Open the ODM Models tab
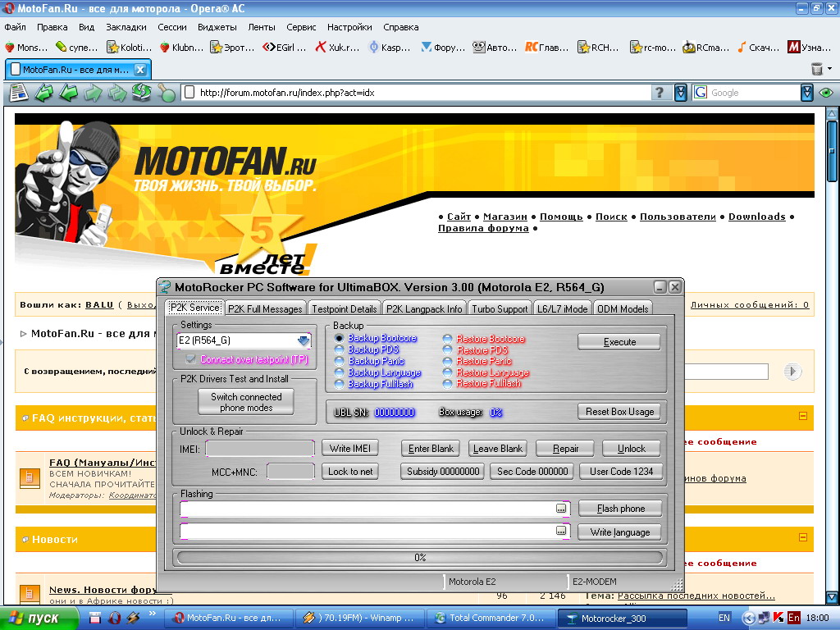This screenshot has height=630, width=840. tap(623, 308)
